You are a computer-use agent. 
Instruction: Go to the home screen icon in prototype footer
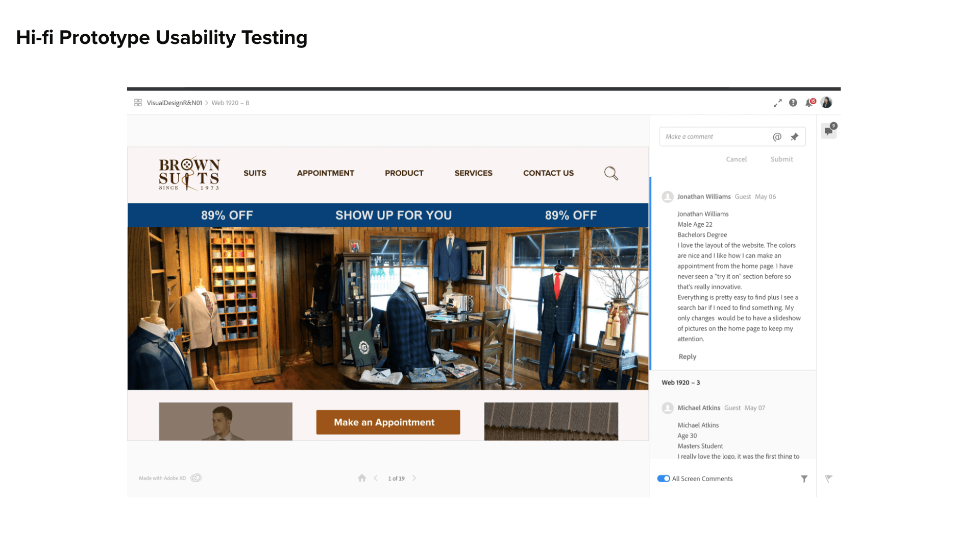[362, 478]
